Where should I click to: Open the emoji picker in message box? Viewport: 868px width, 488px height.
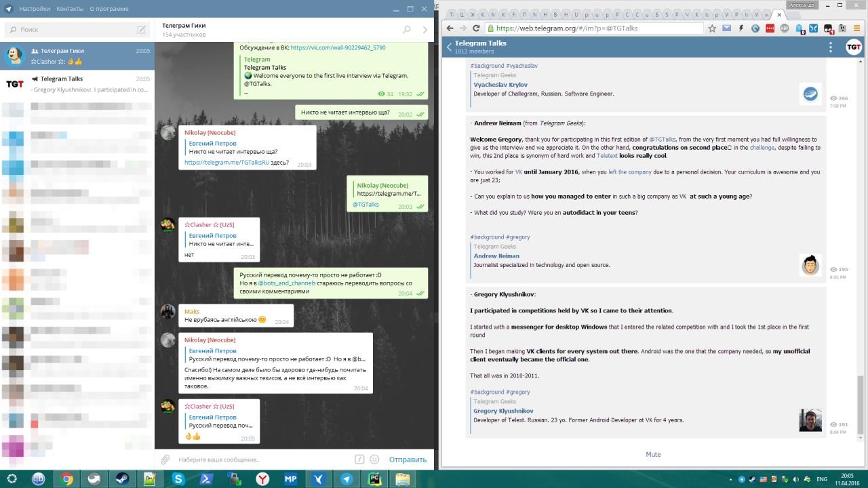376,460
